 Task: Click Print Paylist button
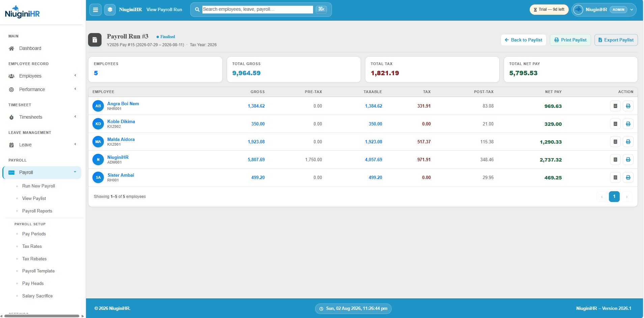(x=570, y=40)
